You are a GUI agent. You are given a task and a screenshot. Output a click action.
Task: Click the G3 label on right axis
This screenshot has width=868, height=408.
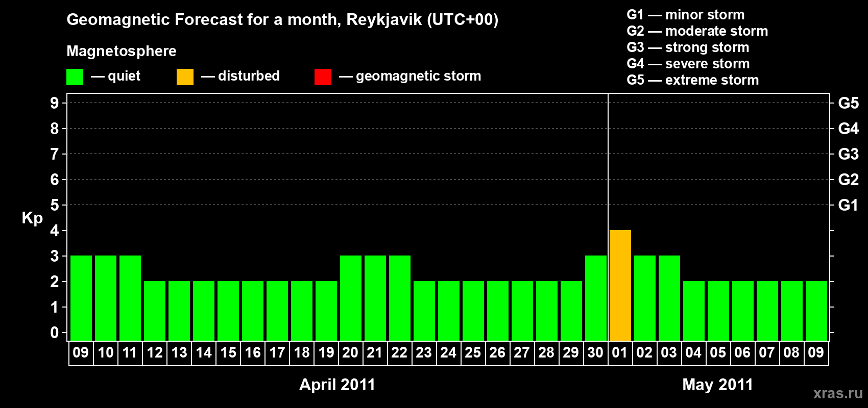[849, 154]
